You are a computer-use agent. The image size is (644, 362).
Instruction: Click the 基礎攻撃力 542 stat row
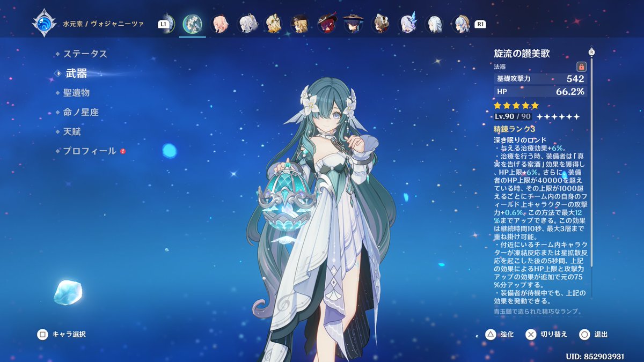(x=540, y=79)
